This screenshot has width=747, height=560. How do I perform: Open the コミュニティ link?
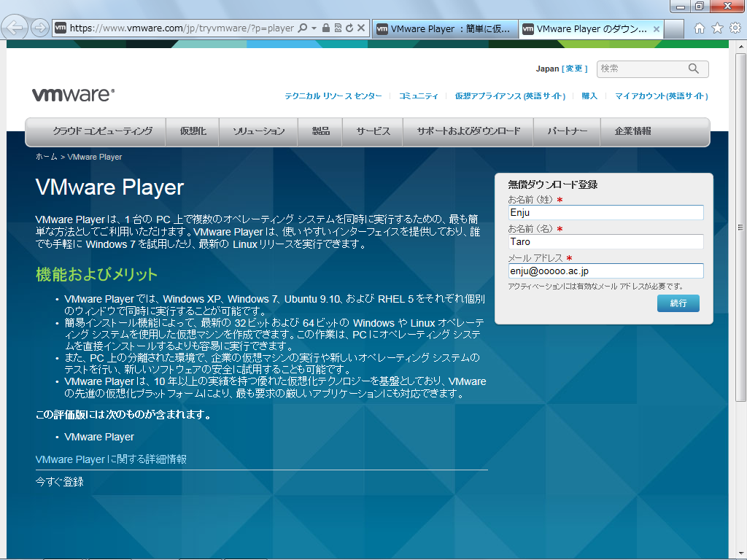[x=418, y=96]
